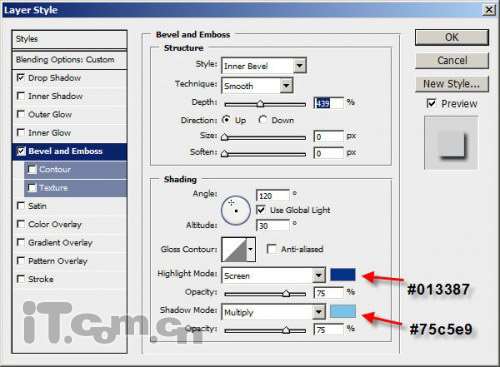Enable the Contour checkbox
The image size is (500, 367).
32,169
